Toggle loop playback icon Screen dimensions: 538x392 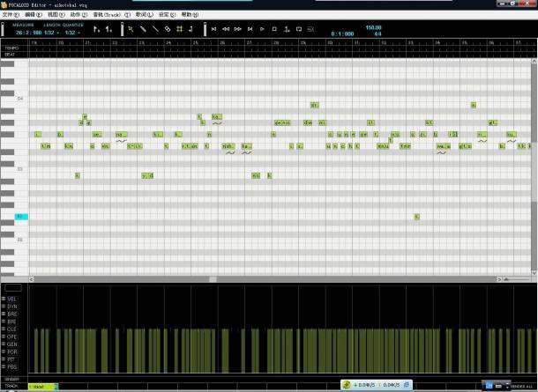[299, 29]
